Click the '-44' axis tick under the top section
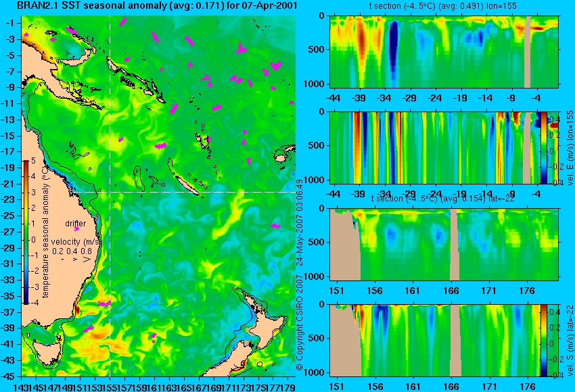575x392 pixels. click(x=333, y=98)
